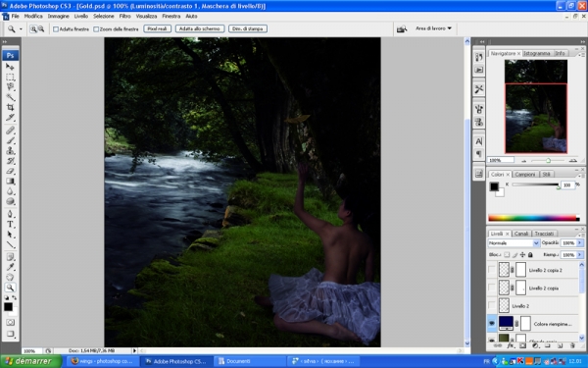
Task: Select the Notes tool
Action: click(10, 257)
